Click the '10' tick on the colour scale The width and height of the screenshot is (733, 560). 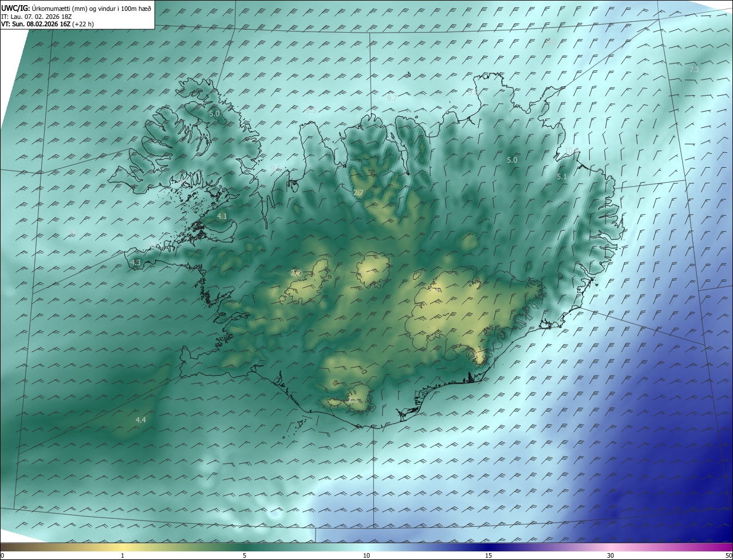pos(366,555)
